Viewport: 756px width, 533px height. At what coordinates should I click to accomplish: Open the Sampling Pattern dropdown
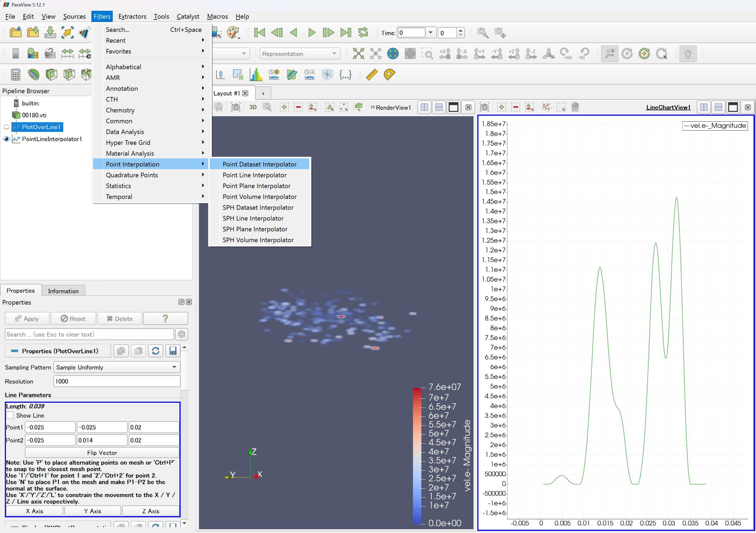(x=117, y=367)
